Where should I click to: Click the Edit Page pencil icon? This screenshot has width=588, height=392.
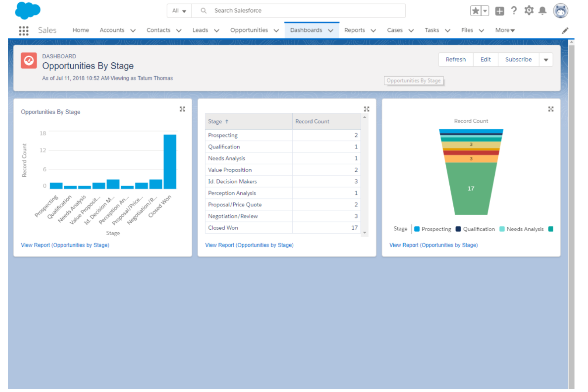coord(565,30)
